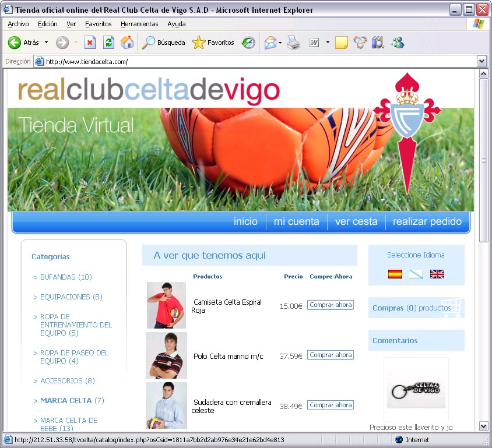Open BUFANDAS (10) category
This screenshot has width=492, height=448.
coord(66,277)
